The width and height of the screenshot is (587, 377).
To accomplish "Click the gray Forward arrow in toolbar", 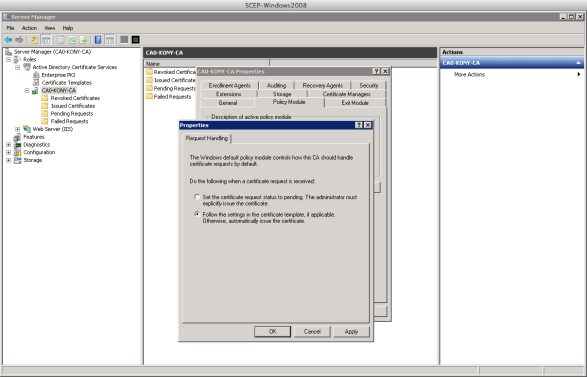I will [19, 40].
